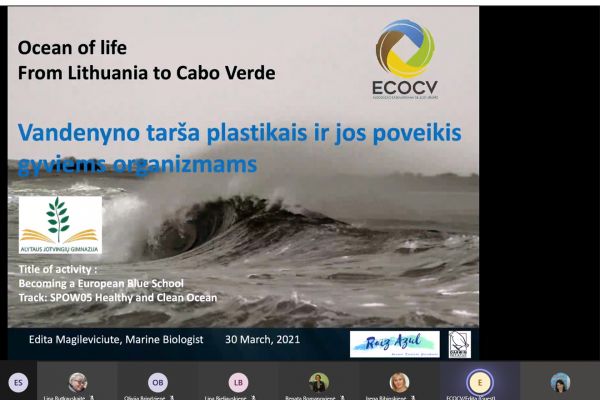600x400 pixels.
Task: Click "Becoming a European Blue School" text
Action: click(x=101, y=283)
